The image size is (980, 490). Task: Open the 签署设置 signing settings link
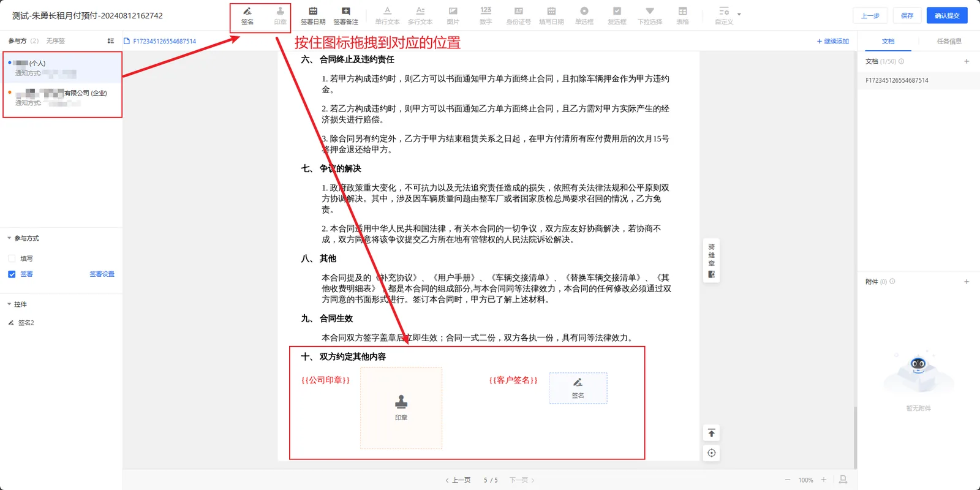pos(102,274)
